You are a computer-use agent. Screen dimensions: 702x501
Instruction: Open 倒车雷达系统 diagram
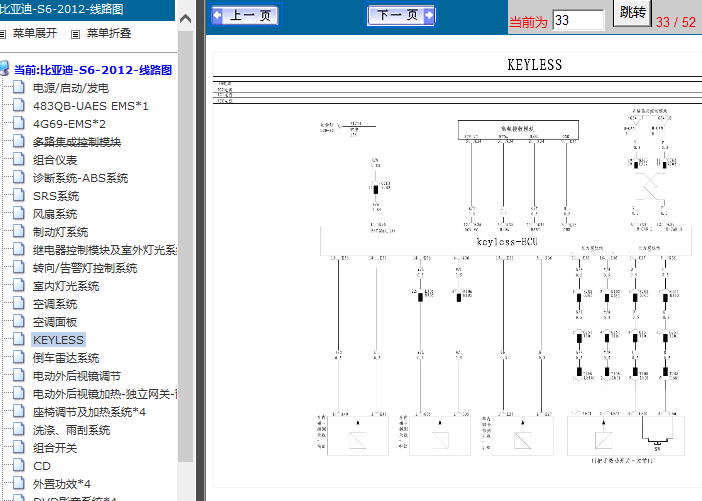coord(66,358)
